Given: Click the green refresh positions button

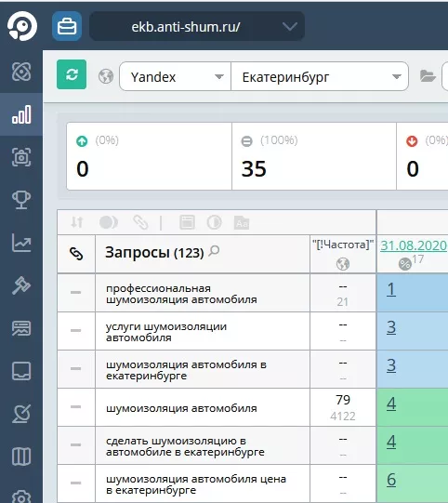Looking at the screenshot, I should coord(72,74).
